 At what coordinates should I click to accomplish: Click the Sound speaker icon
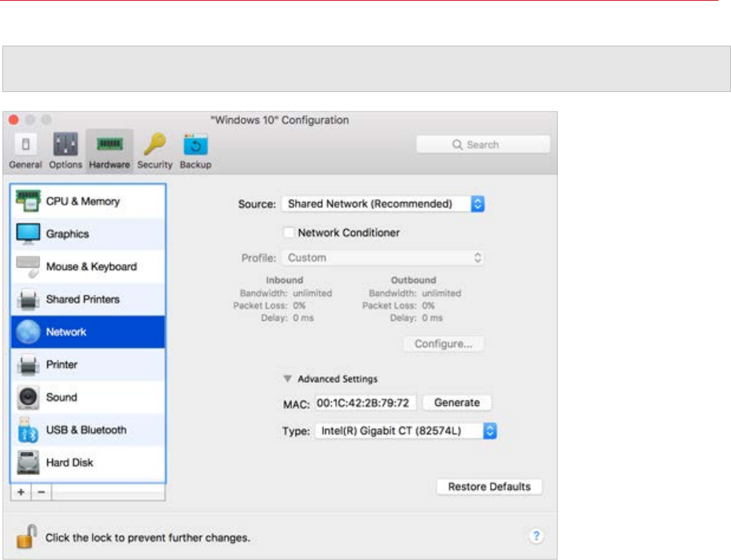28,397
